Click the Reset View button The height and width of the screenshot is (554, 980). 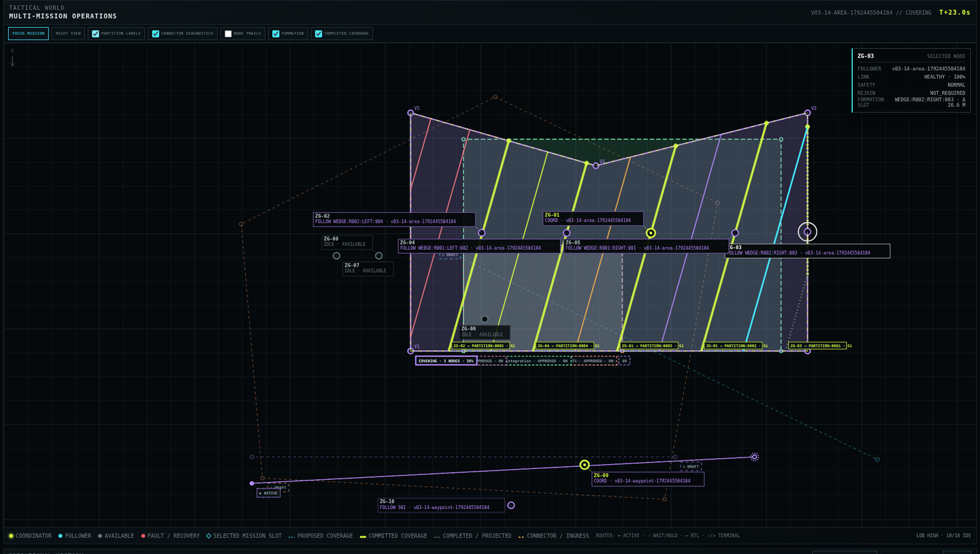[68, 33]
